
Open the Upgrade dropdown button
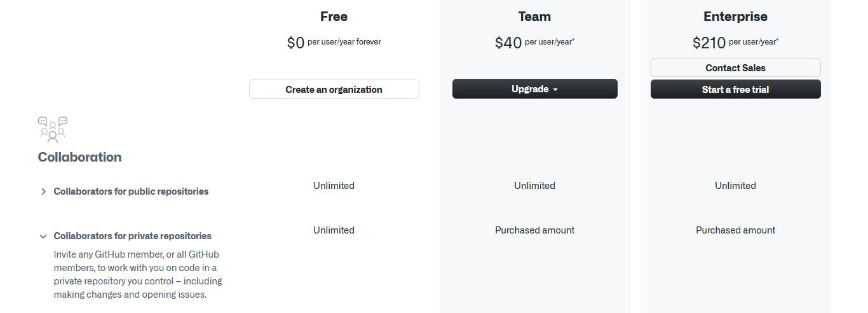click(535, 89)
